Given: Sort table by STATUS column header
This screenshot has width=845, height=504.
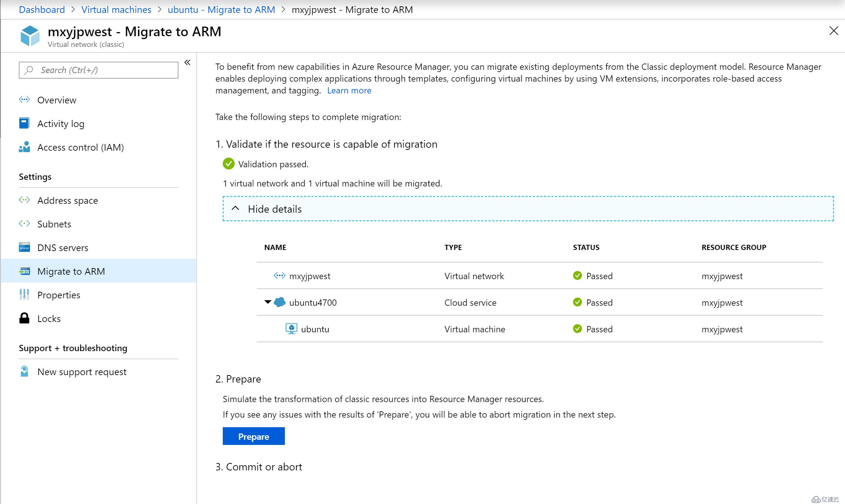Looking at the screenshot, I should coord(586,247).
